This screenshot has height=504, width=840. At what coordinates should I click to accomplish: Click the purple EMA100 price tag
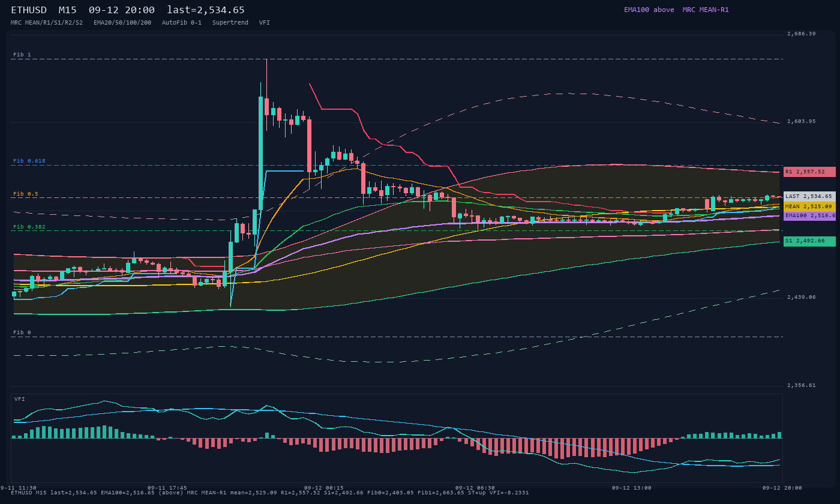[x=809, y=215]
